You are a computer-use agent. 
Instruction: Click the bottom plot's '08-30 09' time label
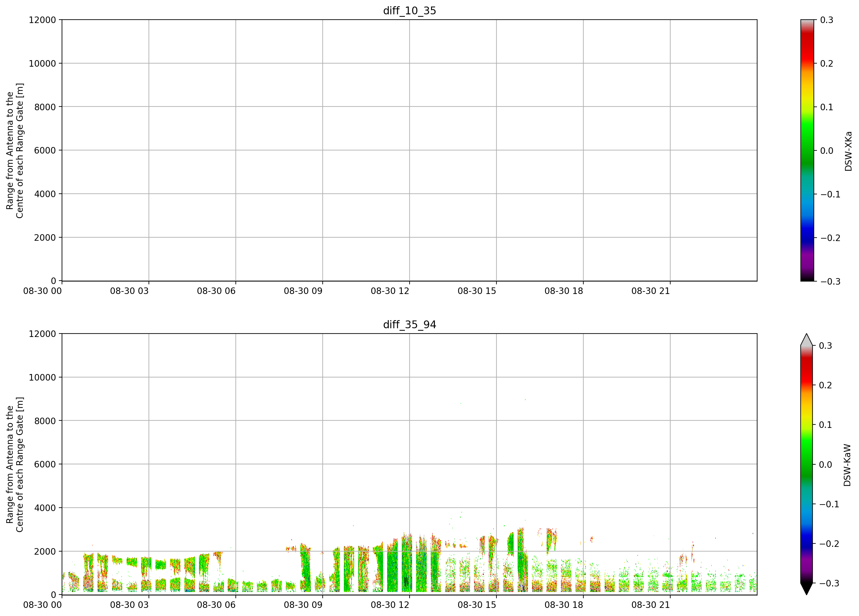tap(303, 605)
